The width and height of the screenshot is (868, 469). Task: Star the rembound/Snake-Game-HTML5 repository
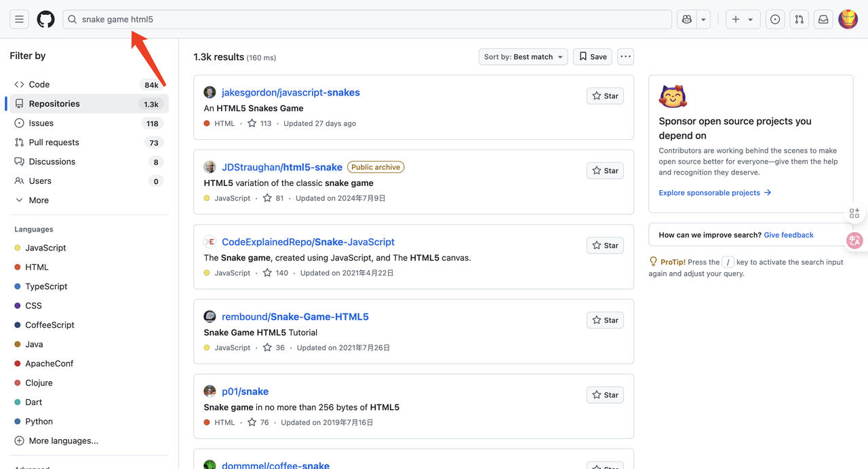point(605,320)
